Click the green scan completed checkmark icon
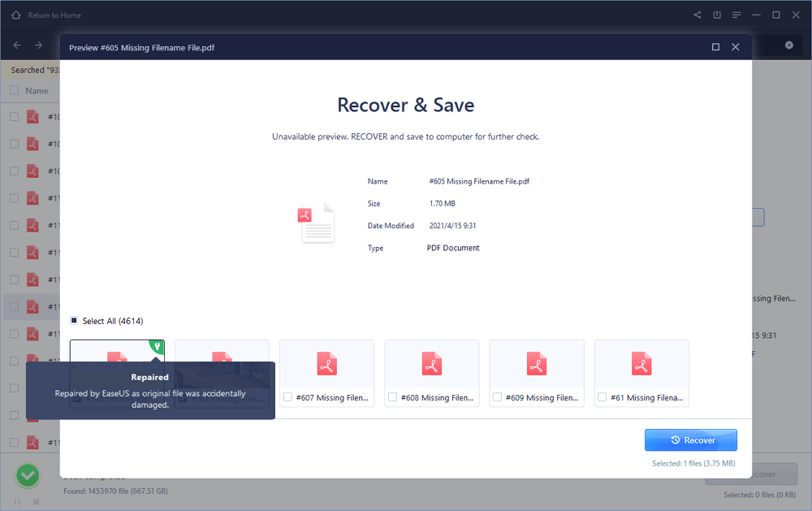 coord(28,475)
